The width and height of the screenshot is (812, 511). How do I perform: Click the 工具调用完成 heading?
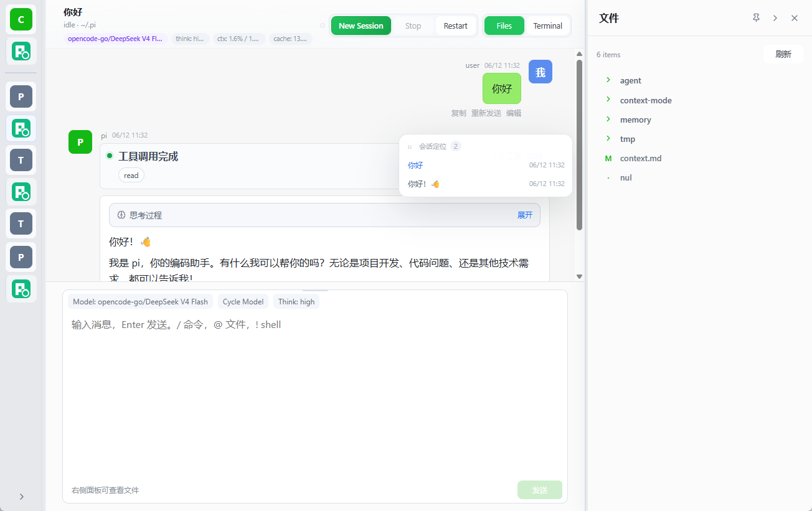point(148,156)
